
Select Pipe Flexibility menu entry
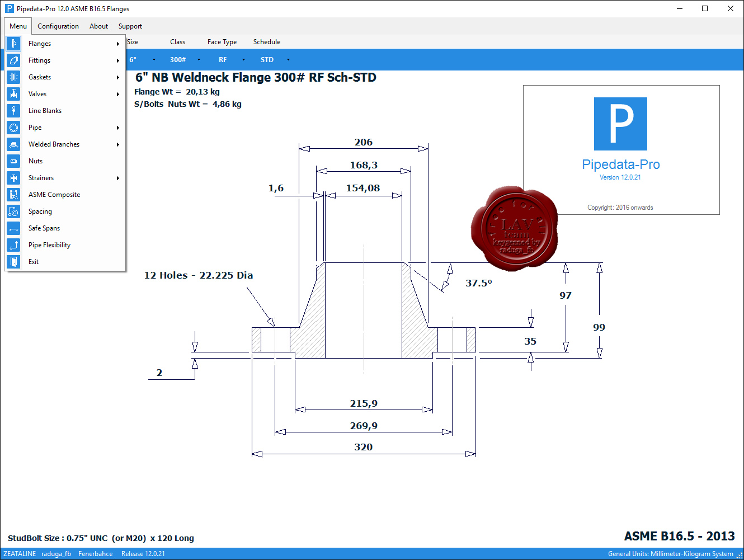[65, 245]
